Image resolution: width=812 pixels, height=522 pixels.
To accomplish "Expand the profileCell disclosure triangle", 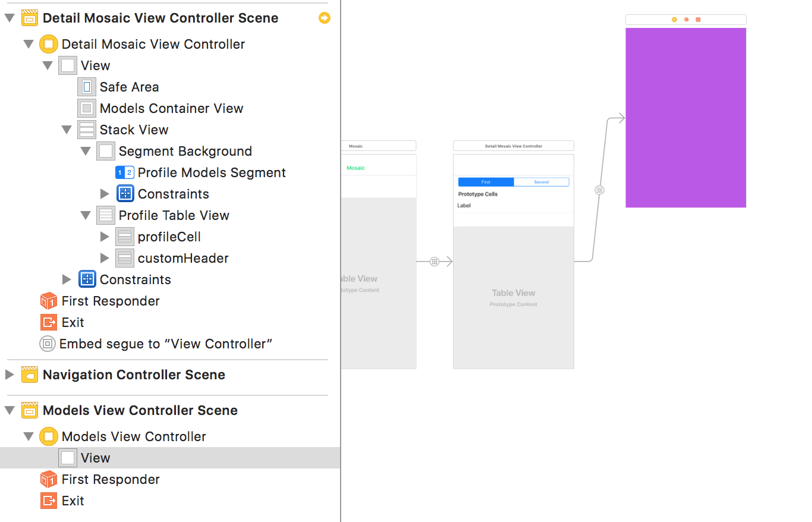I will tap(105, 237).
